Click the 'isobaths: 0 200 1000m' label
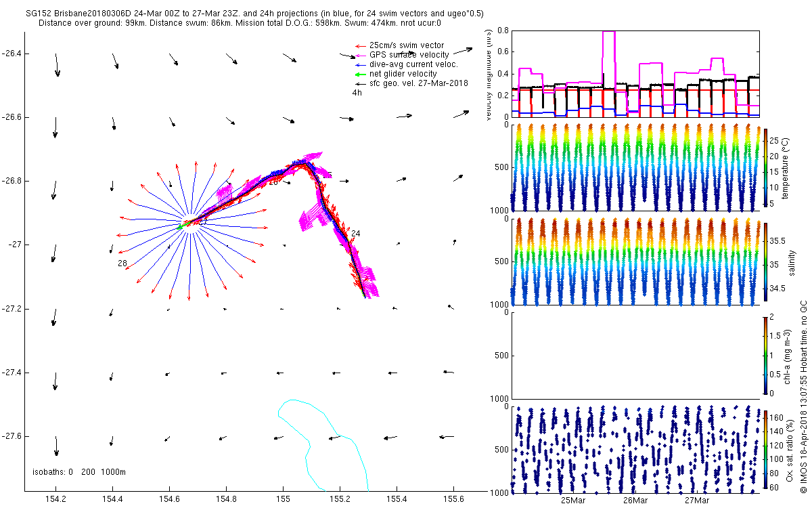 (x=79, y=472)
